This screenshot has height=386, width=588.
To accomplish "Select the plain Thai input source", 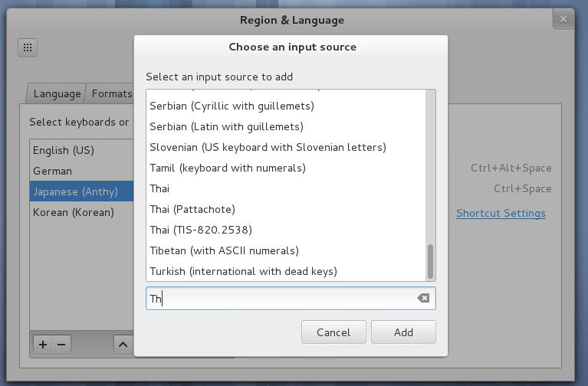I will click(x=286, y=188).
